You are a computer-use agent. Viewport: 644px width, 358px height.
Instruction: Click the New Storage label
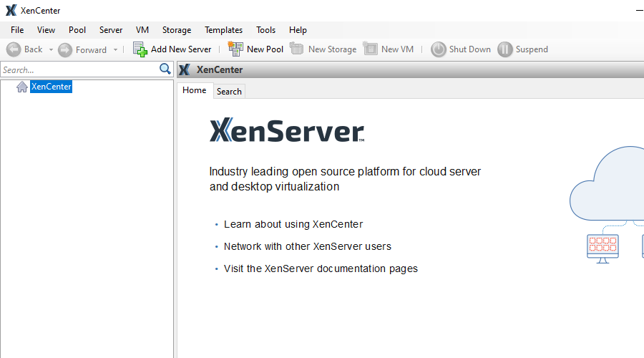coord(332,49)
